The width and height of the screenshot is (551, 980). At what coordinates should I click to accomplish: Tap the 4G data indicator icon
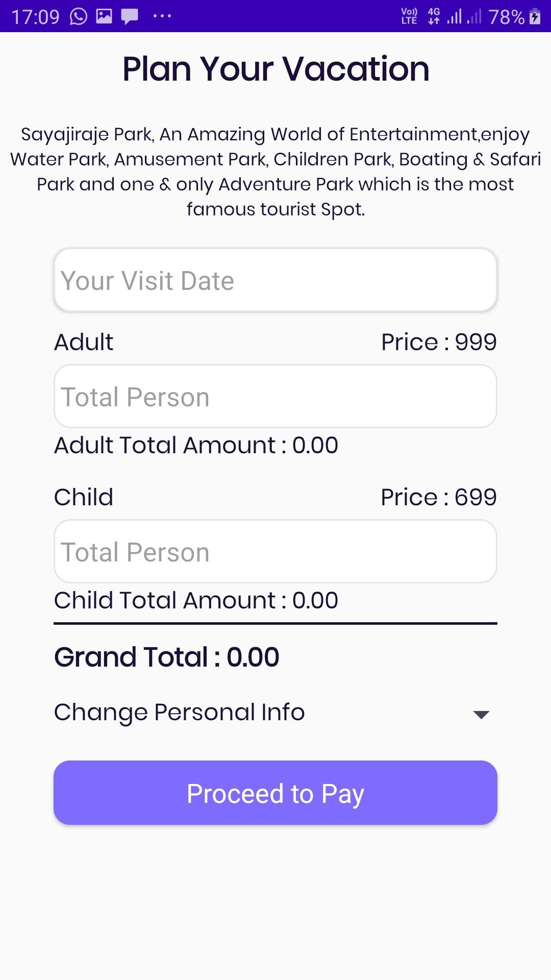(434, 16)
